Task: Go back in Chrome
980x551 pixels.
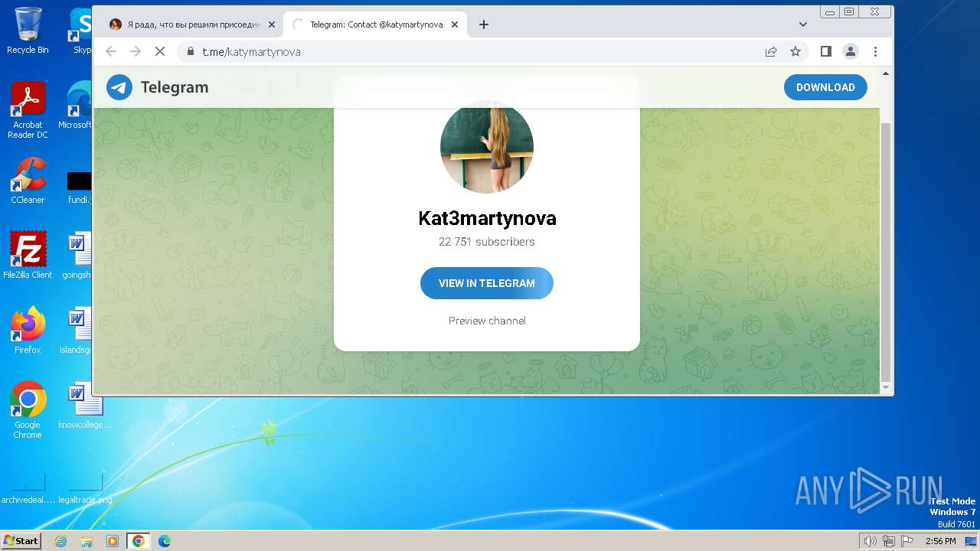Action: [111, 51]
